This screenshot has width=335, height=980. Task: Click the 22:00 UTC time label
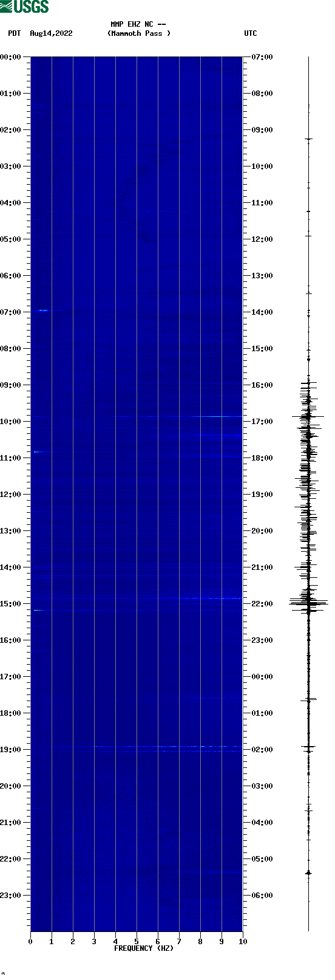(262, 604)
